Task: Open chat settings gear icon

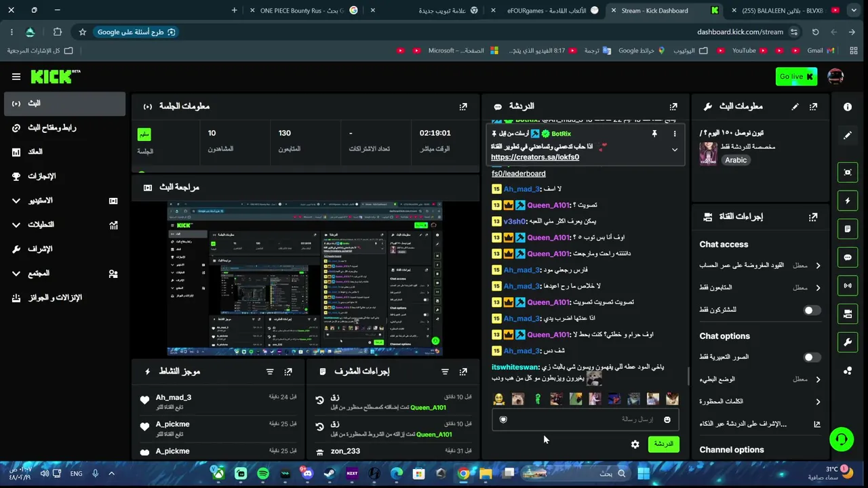Action: [x=635, y=445]
